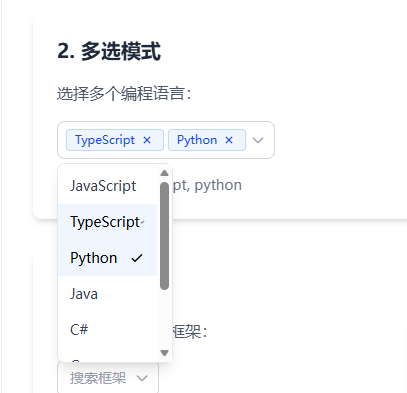Collapse the language multi-select chevron

coord(258,140)
